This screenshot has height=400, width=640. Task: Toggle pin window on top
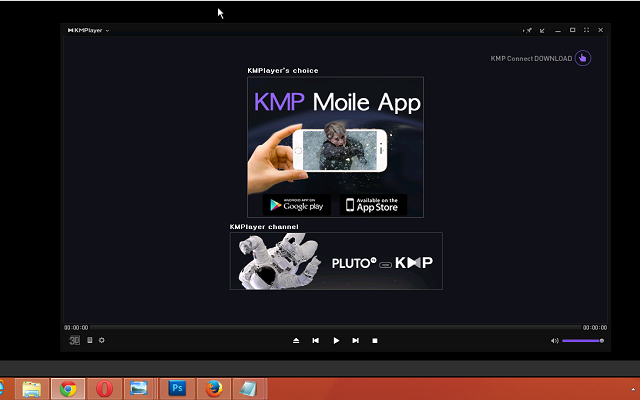click(529, 30)
